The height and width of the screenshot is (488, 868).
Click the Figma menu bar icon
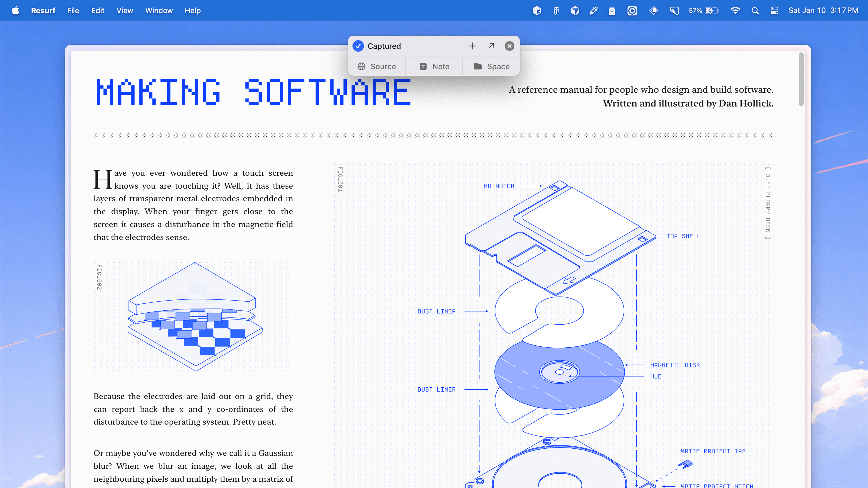click(x=556, y=11)
